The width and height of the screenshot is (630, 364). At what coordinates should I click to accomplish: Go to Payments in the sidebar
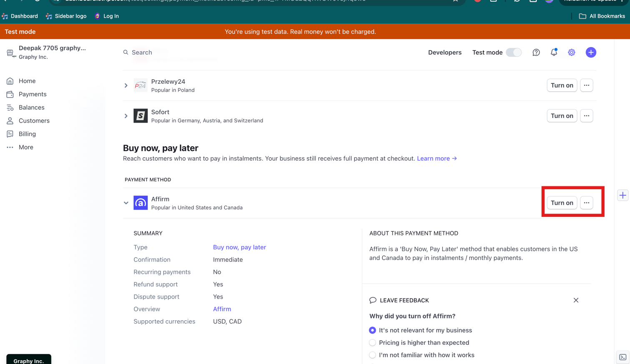[x=33, y=94]
